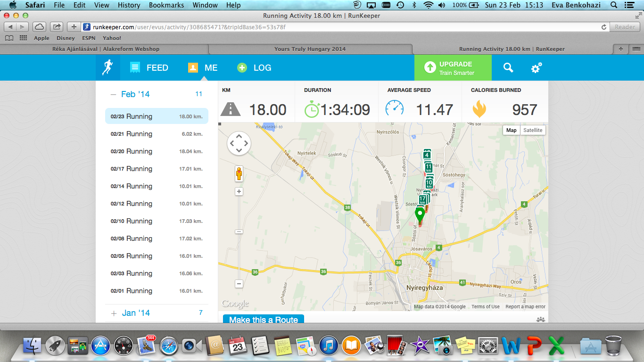Click the green start pin on the map
Viewport: 644px width, 362px height.
point(419,215)
